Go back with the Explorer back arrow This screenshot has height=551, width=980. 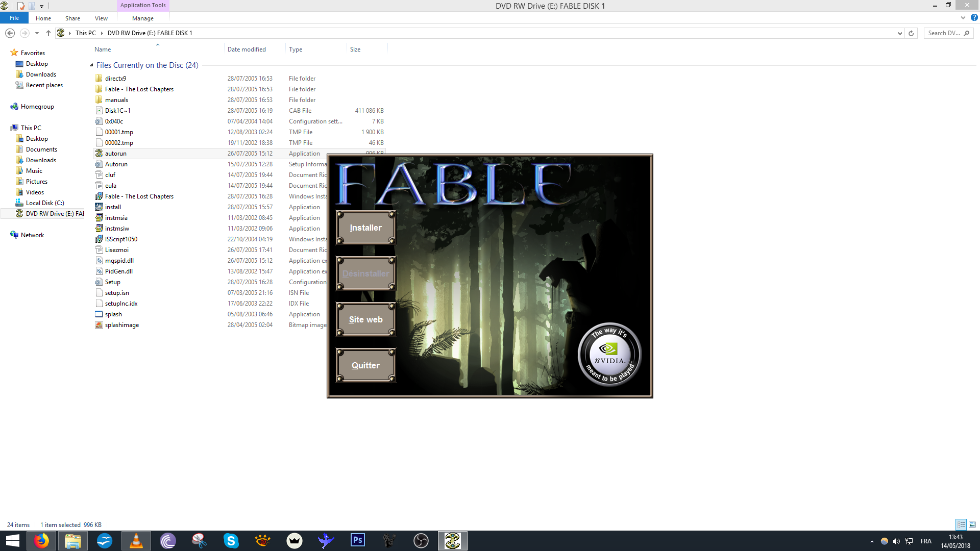coord(10,33)
